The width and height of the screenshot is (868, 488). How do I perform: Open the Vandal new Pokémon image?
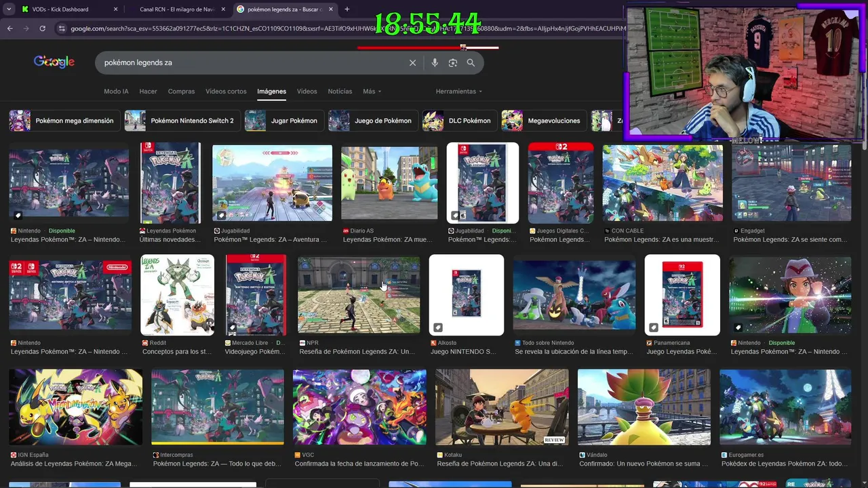click(x=644, y=407)
